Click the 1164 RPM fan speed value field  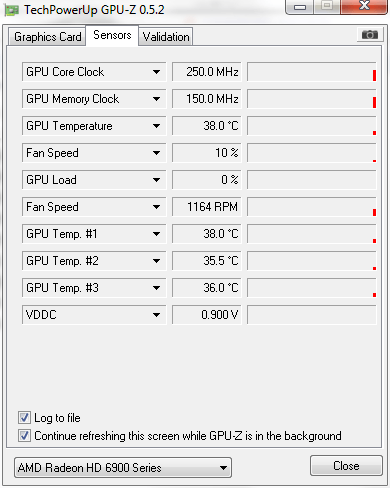coord(207,207)
